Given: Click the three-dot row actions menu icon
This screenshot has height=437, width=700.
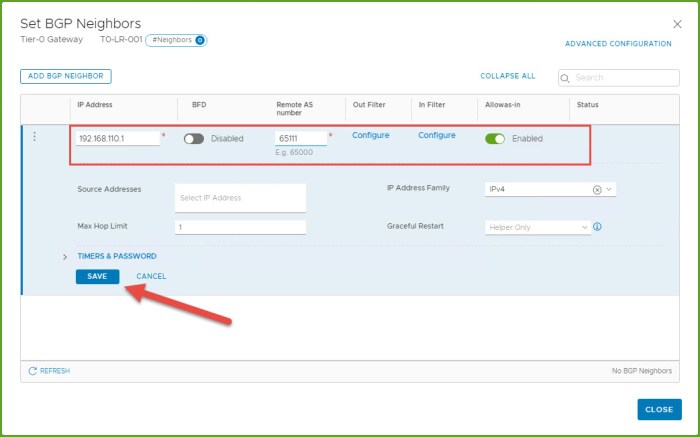Looking at the screenshot, I should 35,137.
